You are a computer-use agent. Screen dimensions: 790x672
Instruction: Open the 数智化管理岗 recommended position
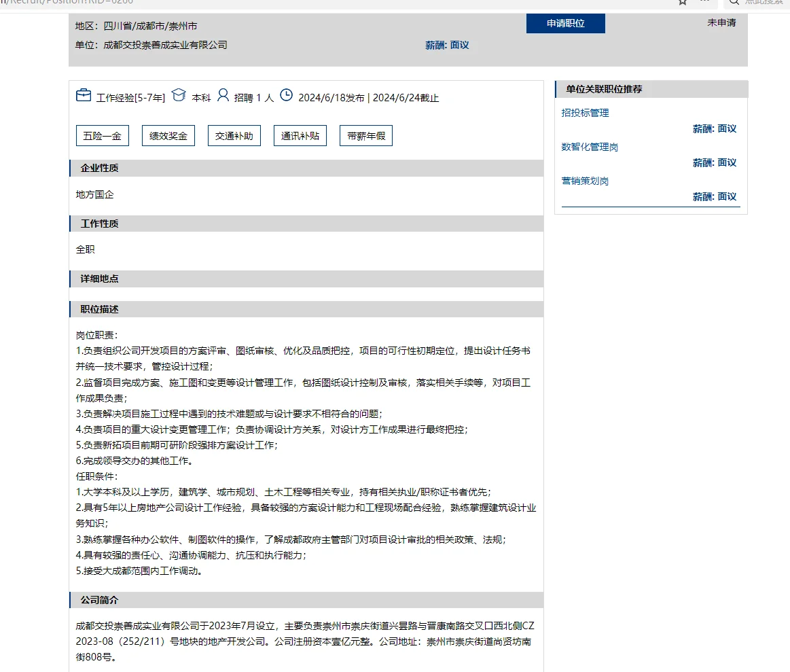590,147
